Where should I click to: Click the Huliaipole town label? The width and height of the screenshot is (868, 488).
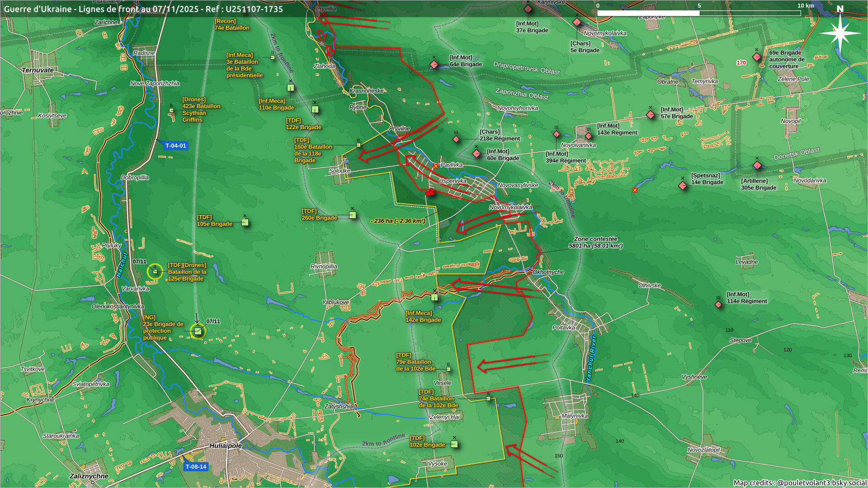[225, 446]
